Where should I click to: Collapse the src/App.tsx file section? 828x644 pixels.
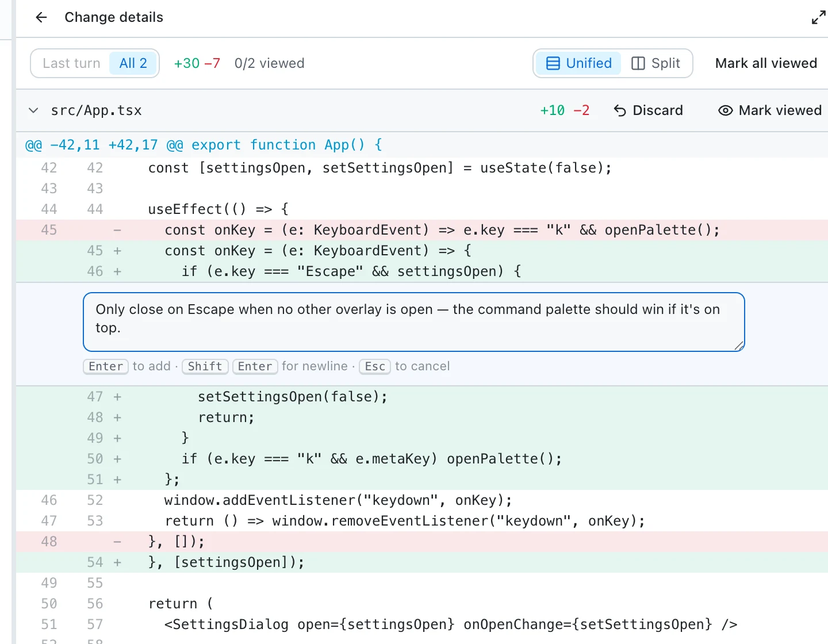34,110
